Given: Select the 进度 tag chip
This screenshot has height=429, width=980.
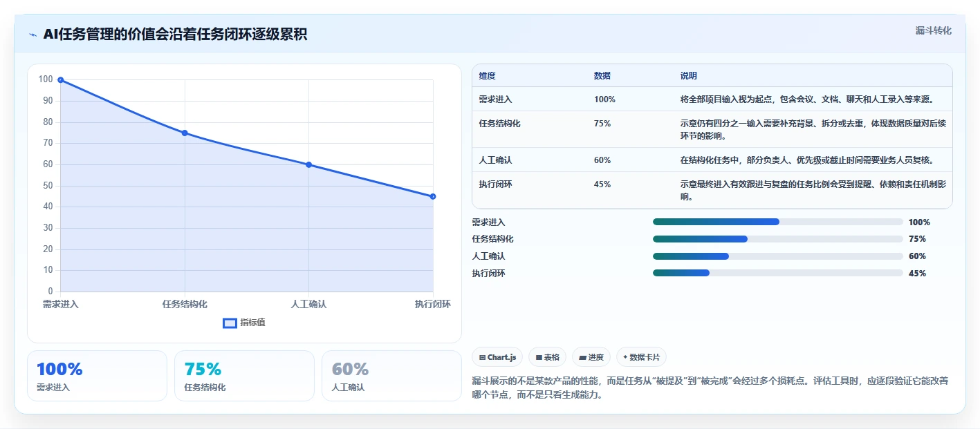Looking at the screenshot, I should [x=591, y=357].
